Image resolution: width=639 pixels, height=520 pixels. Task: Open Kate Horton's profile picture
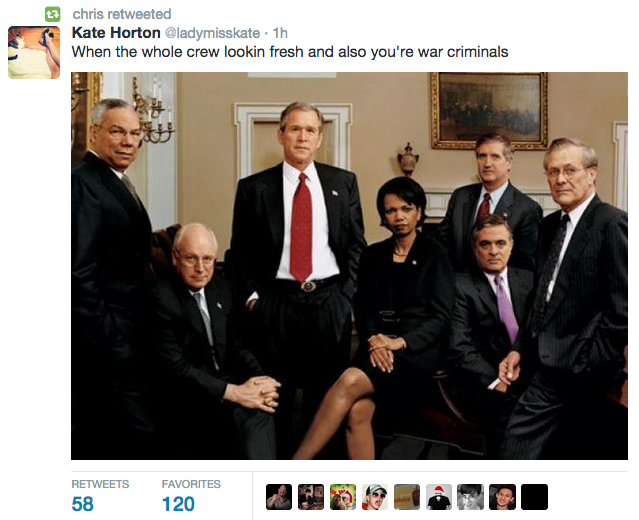(x=34, y=52)
